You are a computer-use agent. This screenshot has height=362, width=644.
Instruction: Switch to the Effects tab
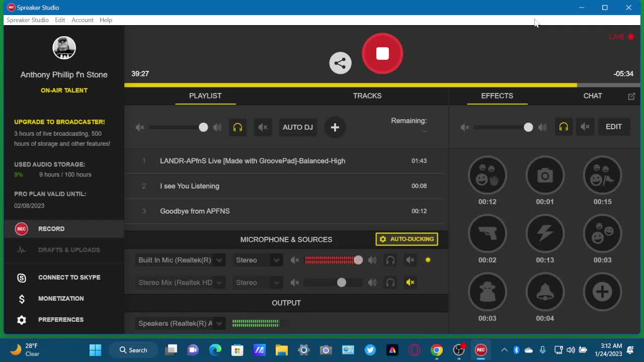tap(497, 96)
